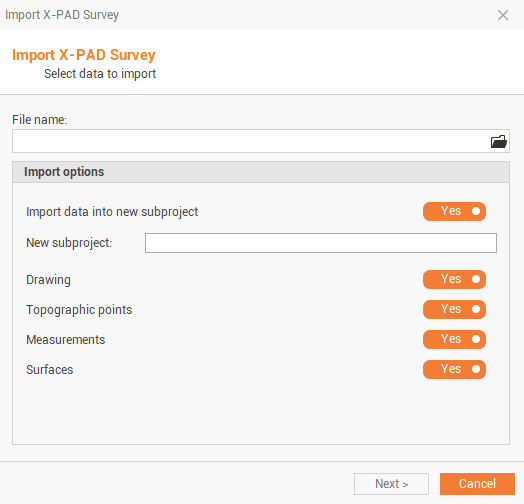Close the Import X-PAD Survey dialog
The image size is (524, 504).
coord(503,15)
